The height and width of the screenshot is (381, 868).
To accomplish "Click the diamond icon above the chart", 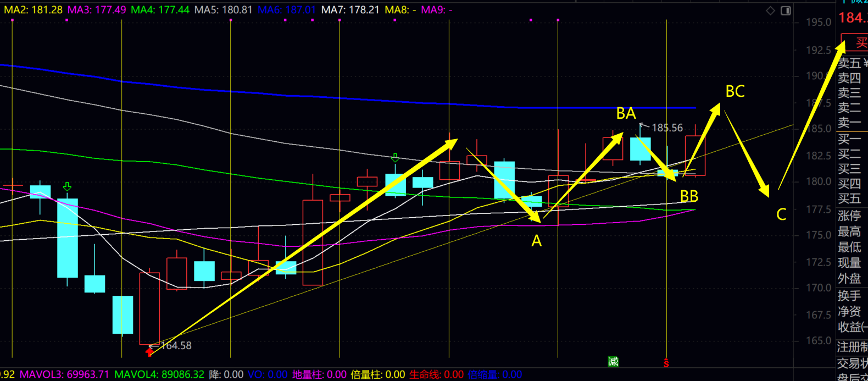I will [x=770, y=10].
